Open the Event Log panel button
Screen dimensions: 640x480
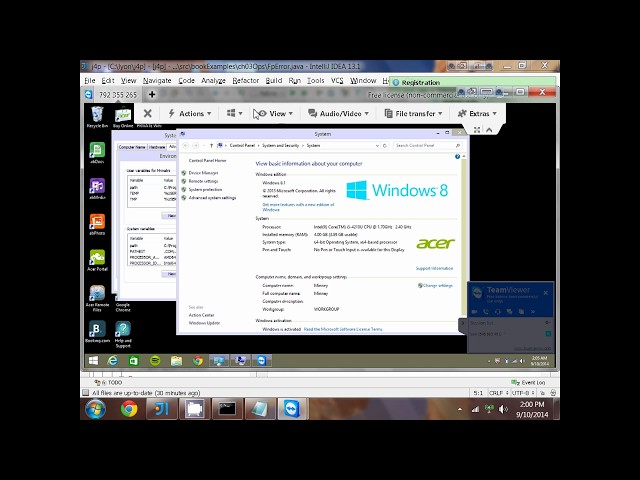point(529,382)
